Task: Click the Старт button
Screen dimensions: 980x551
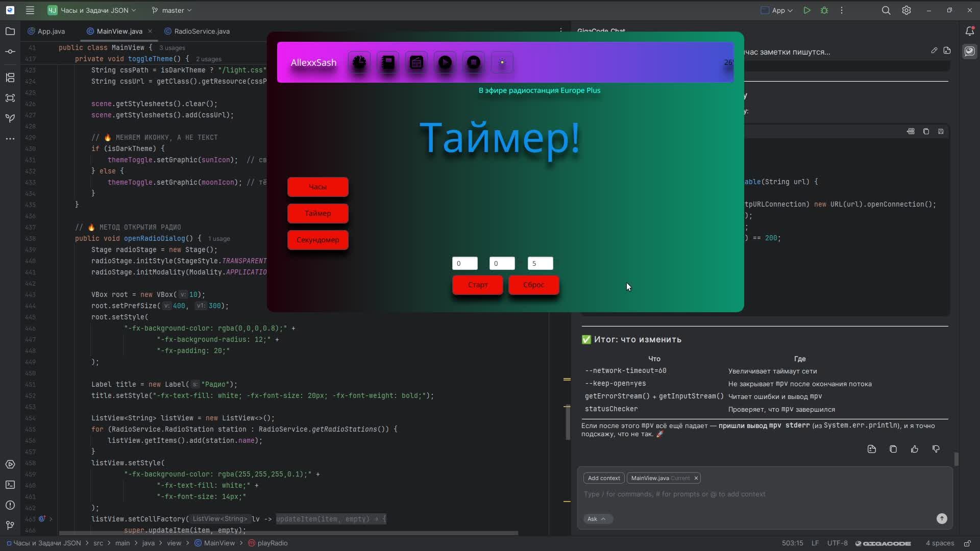Action: pyautogui.click(x=478, y=285)
